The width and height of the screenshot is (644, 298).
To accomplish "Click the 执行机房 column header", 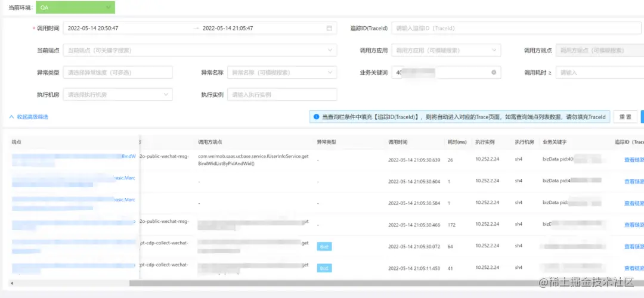I will [x=525, y=142].
